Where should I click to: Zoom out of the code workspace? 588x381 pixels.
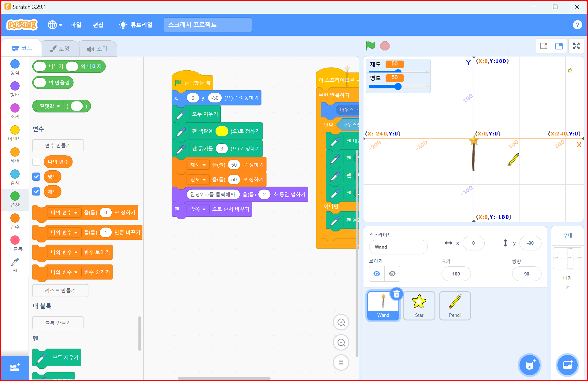point(341,342)
